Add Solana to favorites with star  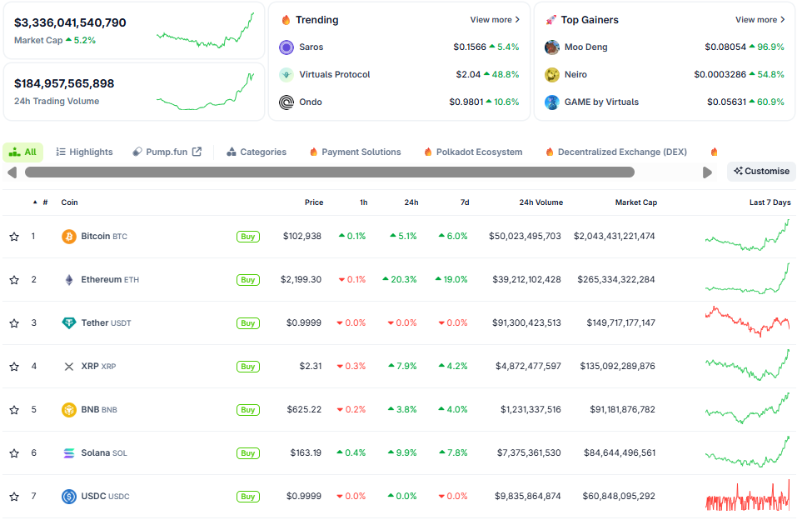[14, 453]
